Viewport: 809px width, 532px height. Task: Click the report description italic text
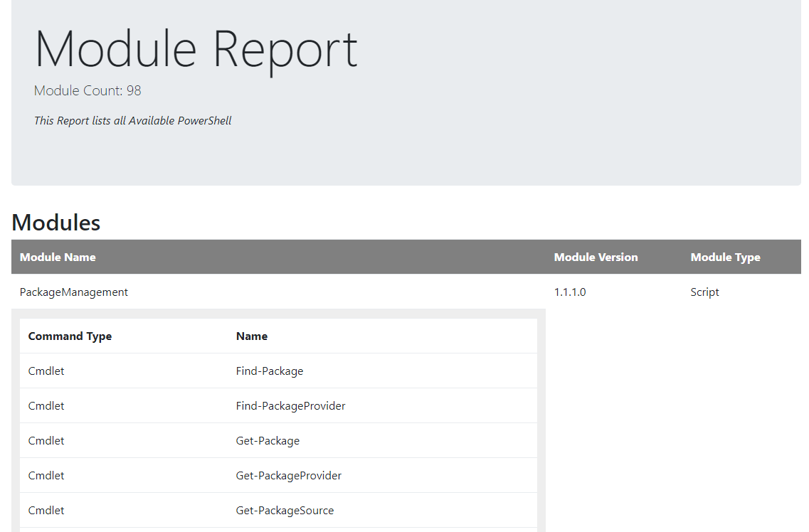point(133,120)
